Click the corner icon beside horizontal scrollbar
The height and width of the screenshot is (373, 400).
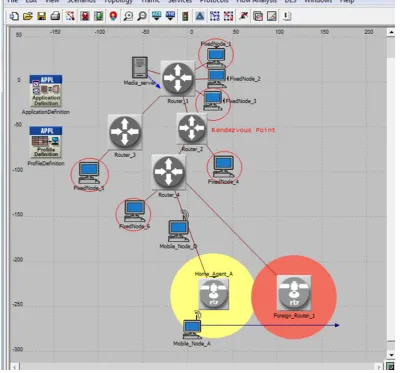390,366
